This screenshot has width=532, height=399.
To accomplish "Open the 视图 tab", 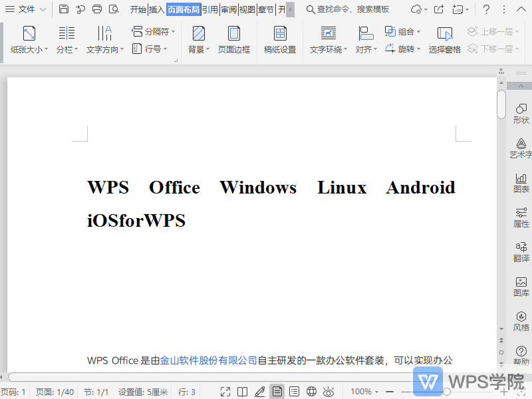I will 247,9.
